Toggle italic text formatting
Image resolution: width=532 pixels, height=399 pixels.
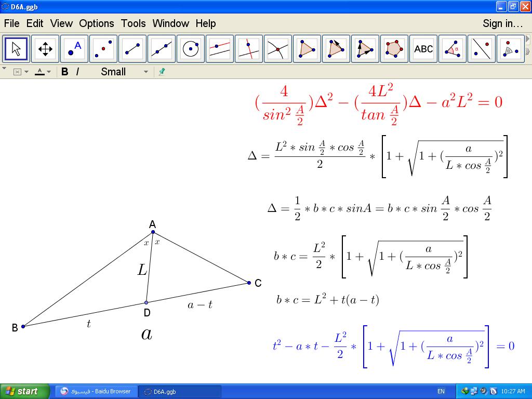tap(77, 72)
